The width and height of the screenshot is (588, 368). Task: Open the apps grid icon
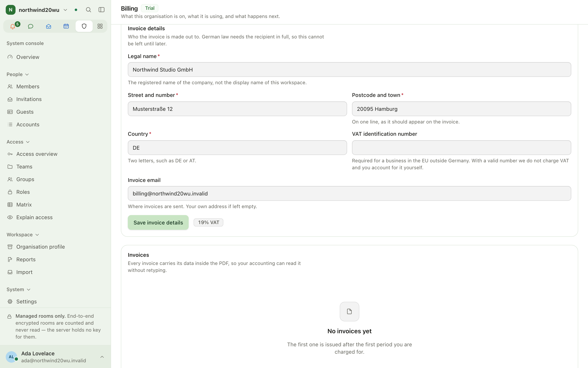(x=100, y=26)
